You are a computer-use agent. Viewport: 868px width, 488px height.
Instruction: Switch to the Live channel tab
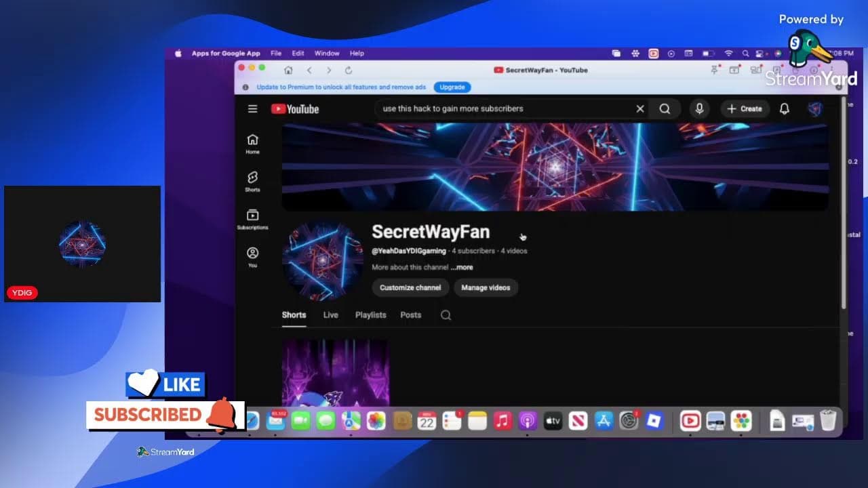(x=331, y=314)
